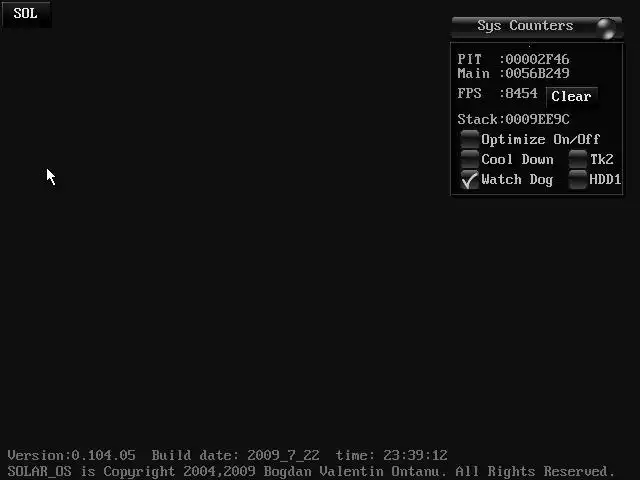Click the 'Cool Down' label text
The image size is (640, 480).
click(x=517, y=159)
